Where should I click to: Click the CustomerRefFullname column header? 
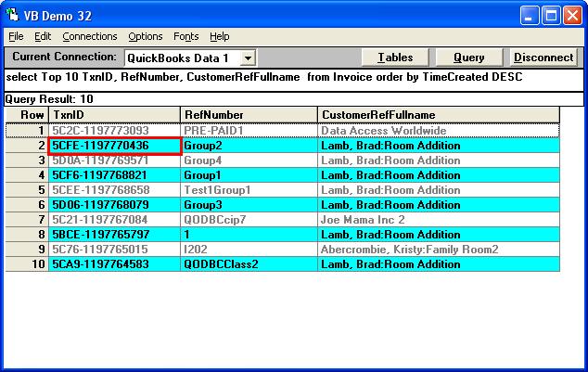tap(438, 115)
